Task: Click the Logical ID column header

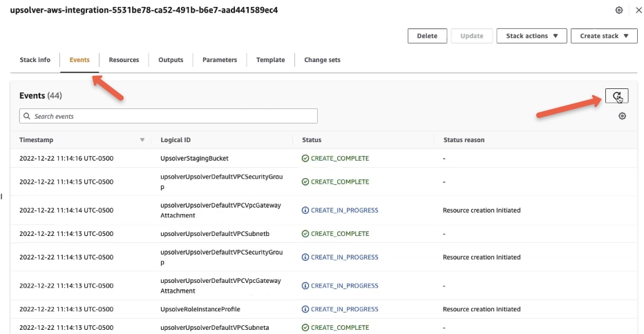Action: tap(176, 140)
